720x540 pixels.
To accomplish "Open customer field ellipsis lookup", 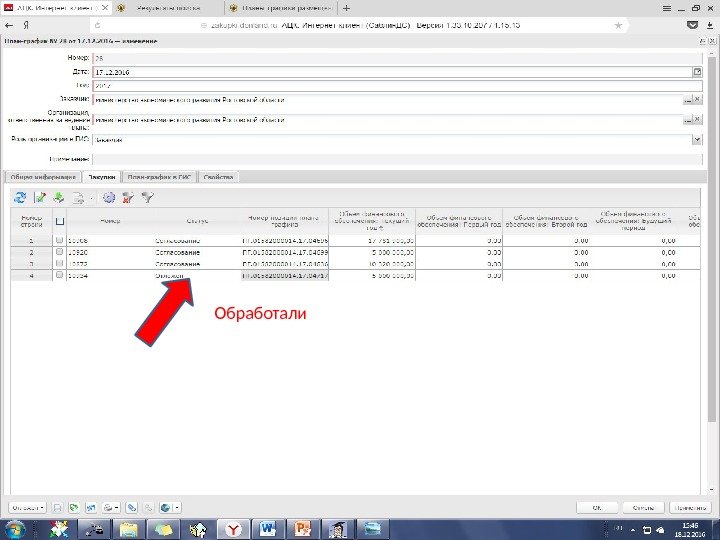I will [x=687, y=99].
